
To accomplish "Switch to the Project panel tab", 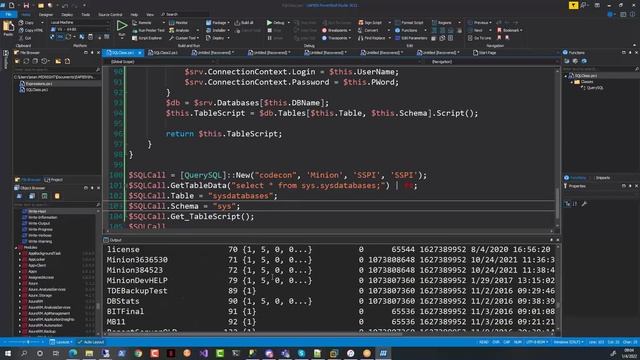I will (x=53, y=180).
